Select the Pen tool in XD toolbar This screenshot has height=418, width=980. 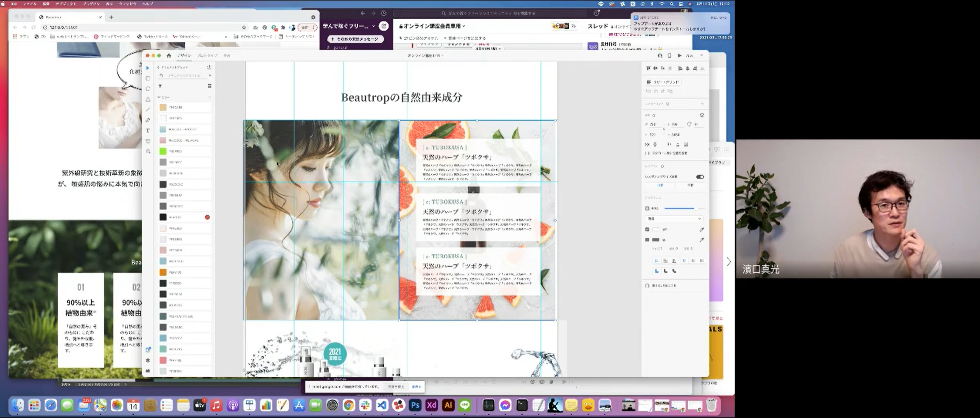click(148, 120)
